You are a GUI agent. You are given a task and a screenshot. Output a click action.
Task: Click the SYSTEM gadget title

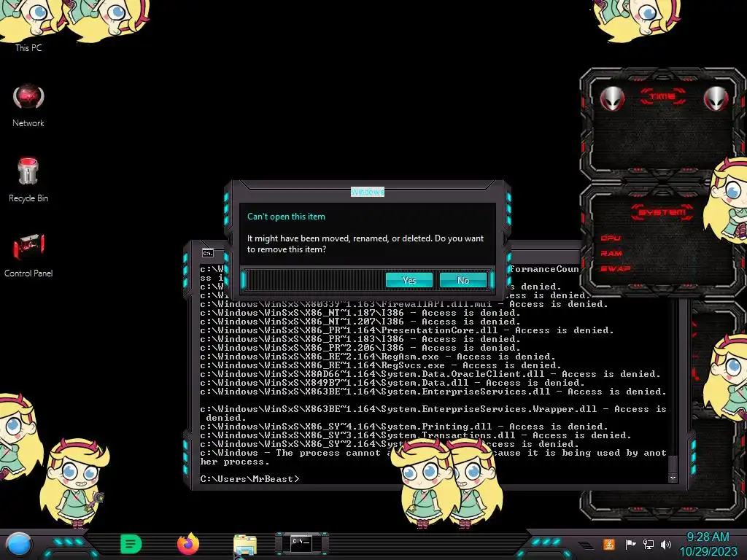pos(662,212)
